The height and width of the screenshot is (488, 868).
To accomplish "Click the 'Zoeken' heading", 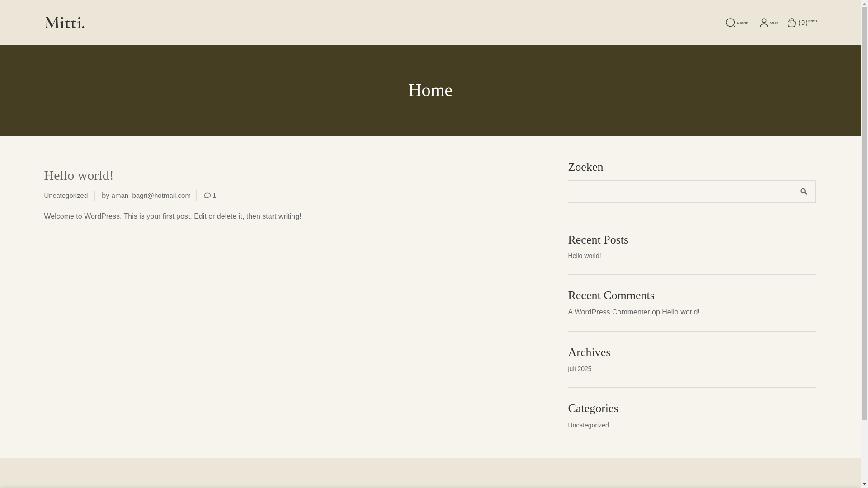I will (585, 167).
